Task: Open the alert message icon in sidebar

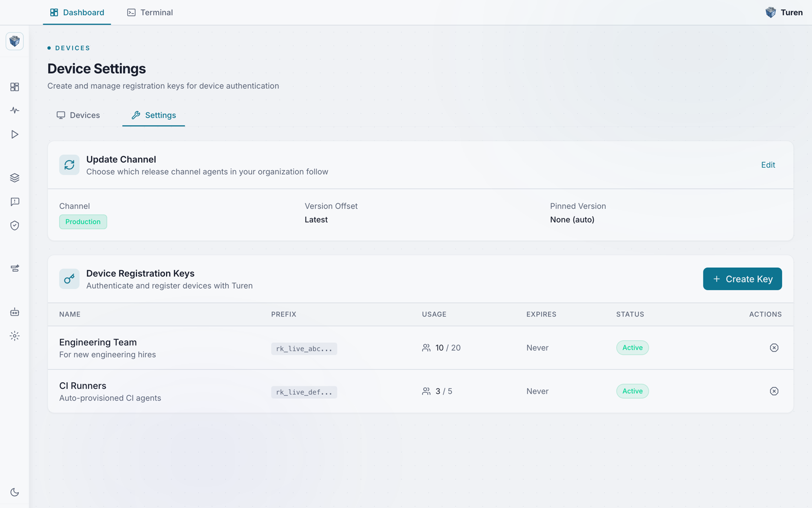Action: (x=15, y=202)
